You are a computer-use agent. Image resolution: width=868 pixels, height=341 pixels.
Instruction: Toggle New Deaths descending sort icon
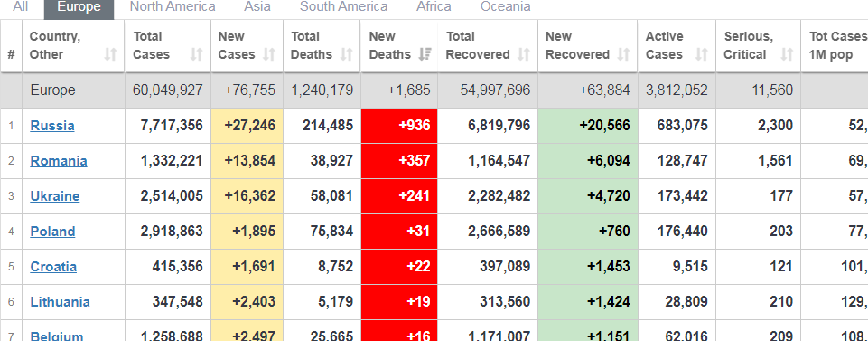tap(425, 54)
